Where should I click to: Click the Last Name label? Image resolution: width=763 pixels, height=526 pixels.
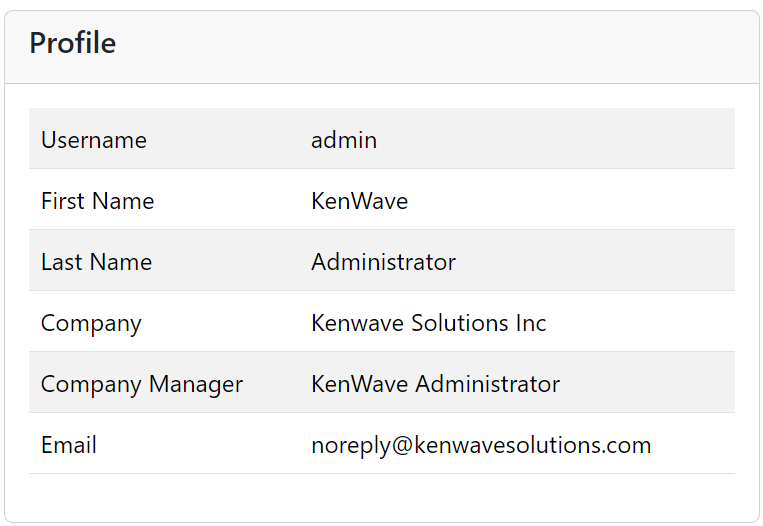[96, 262]
